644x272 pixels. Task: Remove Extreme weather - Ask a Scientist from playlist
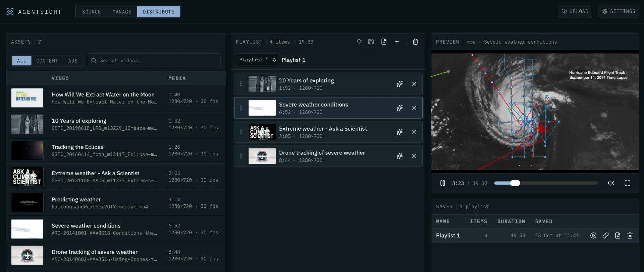pyautogui.click(x=414, y=132)
